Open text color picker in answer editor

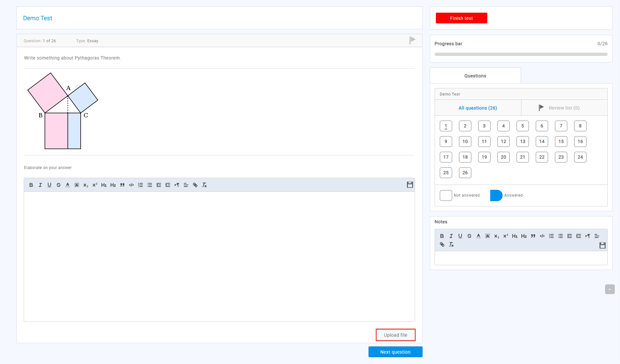(x=68, y=185)
